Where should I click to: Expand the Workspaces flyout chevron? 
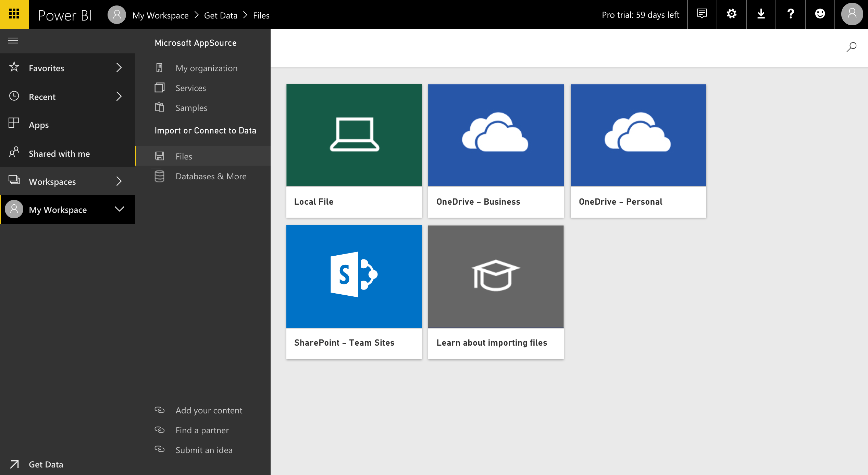point(119,181)
